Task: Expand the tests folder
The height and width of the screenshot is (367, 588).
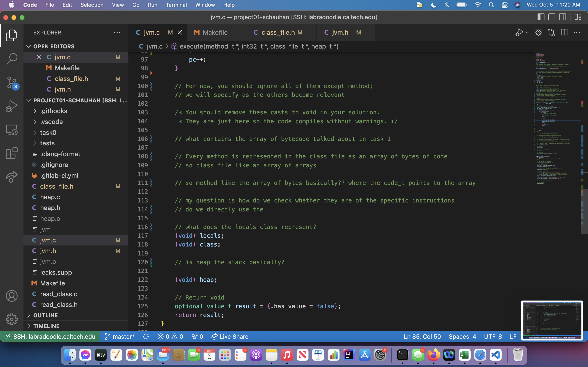Action: [47, 143]
